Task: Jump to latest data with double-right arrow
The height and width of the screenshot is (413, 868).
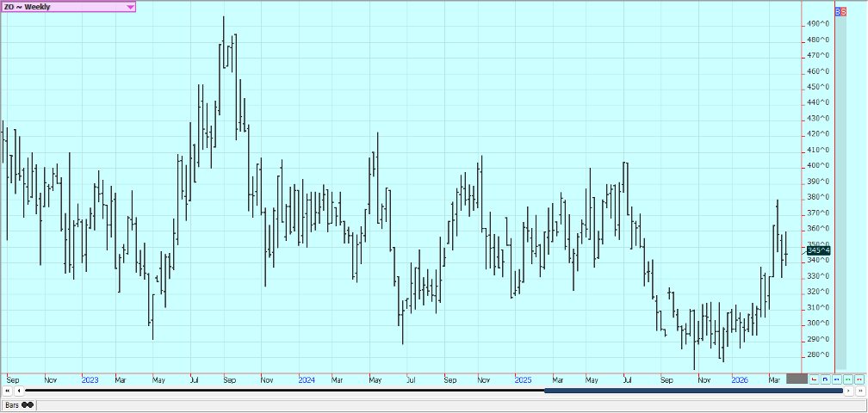Action: tap(859, 391)
